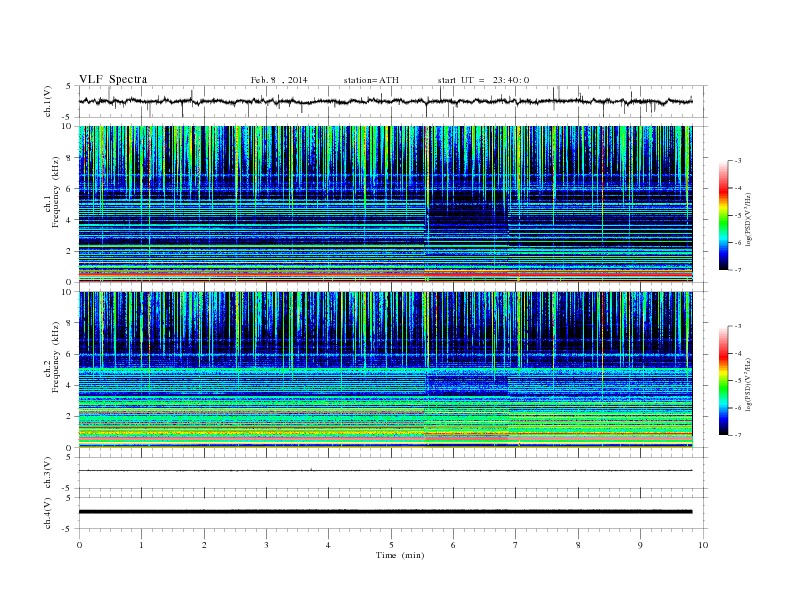Click time-axis tick label "9"
Viewport: 792px width, 612px height.
tap(640, 545)
